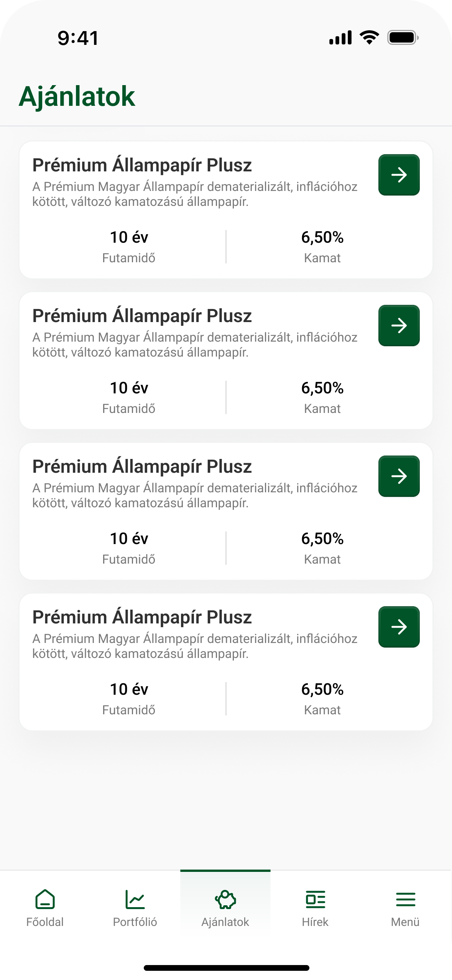Open Menü hamburger icon
This screenshot has width=452, height=980.
click(x=405, y=899)
